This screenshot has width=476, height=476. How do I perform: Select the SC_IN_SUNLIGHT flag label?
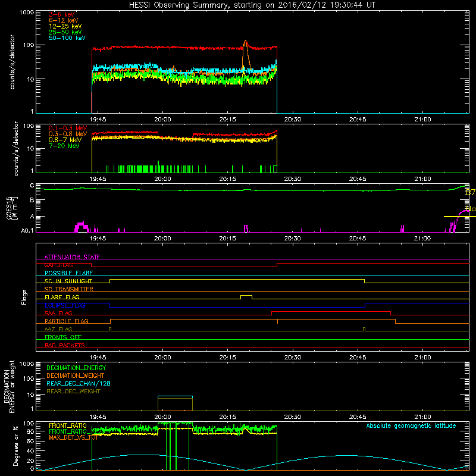(x=68, y=281)
